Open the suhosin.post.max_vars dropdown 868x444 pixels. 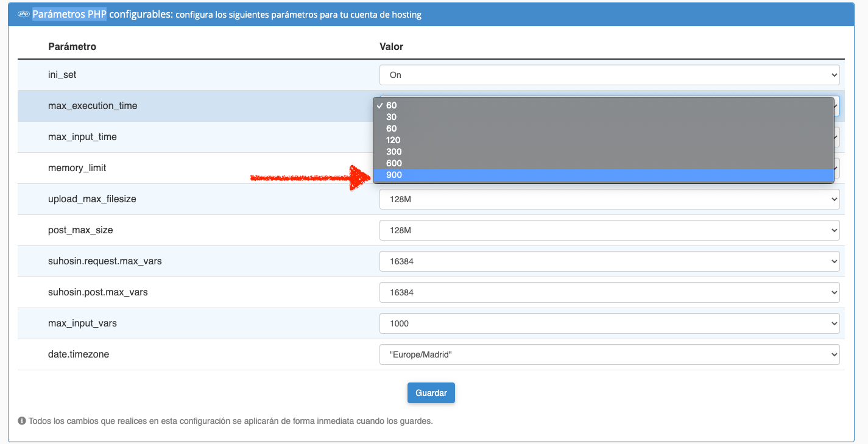[x=609, y=292]
